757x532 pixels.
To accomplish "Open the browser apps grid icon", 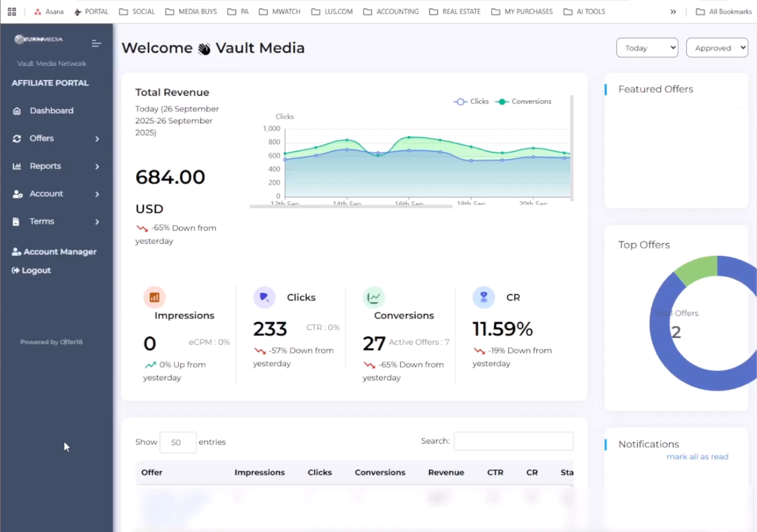I will click(12, 12).
